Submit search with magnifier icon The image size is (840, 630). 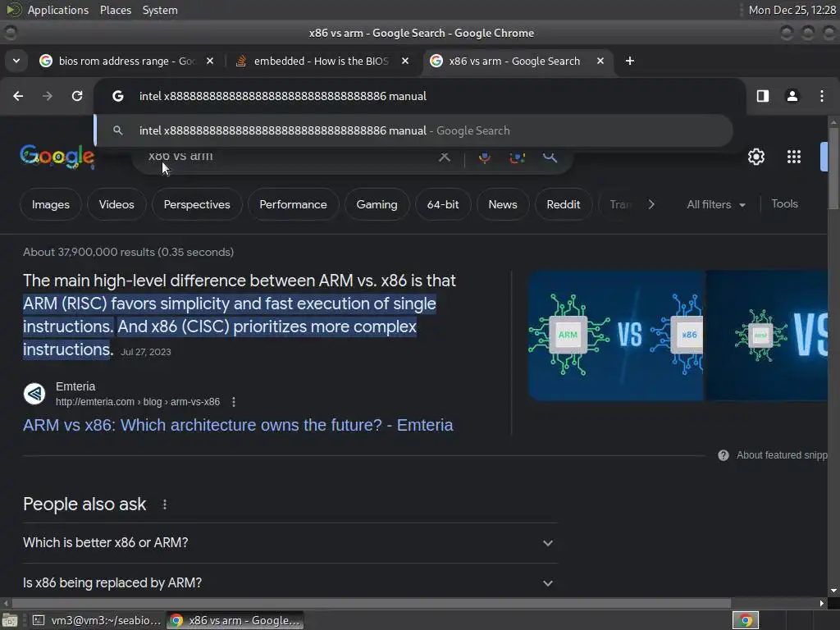tap(550, 157)
